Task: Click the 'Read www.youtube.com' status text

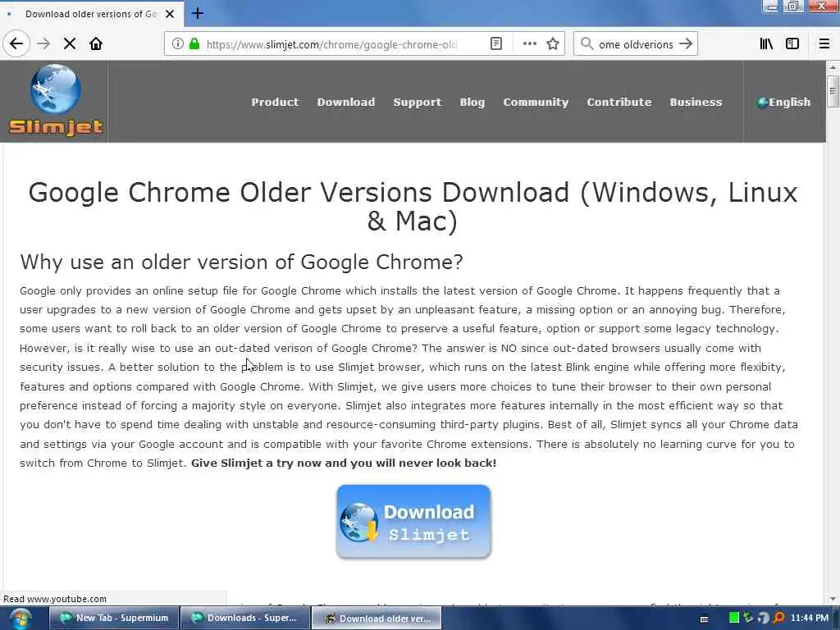Action: coord(55,599)
